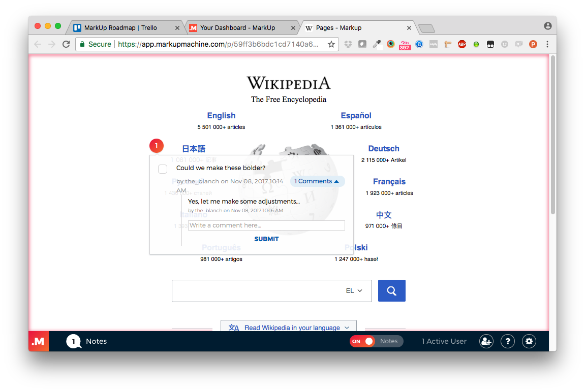Close the Pages - Markup tab

click(409, 28)
